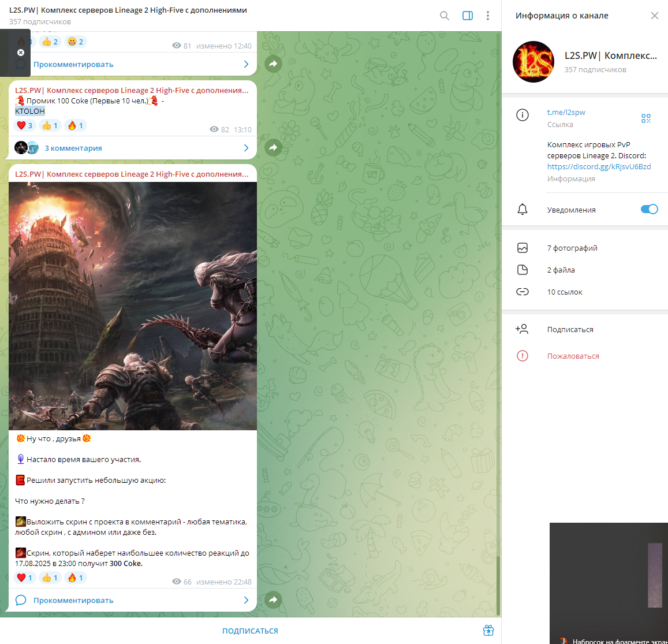Click the info circle icon beside the link
This screenshot has height=644, width=668.
click(x=523, y=115)
